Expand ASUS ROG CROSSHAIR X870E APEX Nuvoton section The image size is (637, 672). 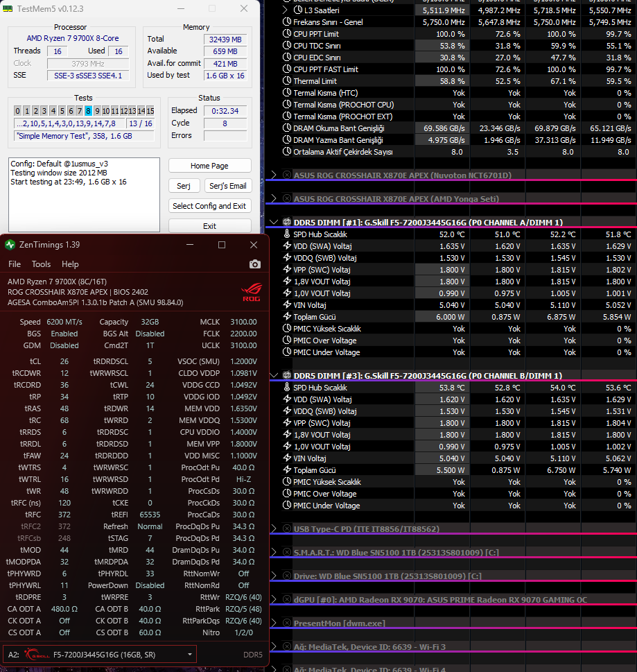(274, 175)
